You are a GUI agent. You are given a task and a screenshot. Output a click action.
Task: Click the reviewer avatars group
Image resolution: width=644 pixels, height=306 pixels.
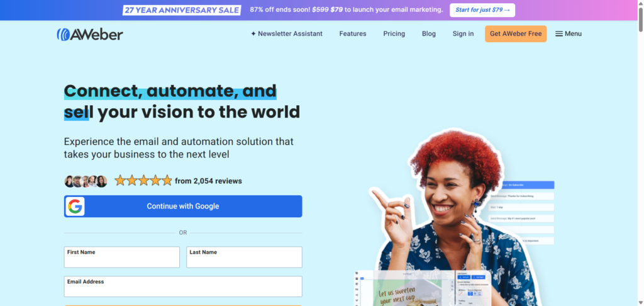tap(86, 181)
